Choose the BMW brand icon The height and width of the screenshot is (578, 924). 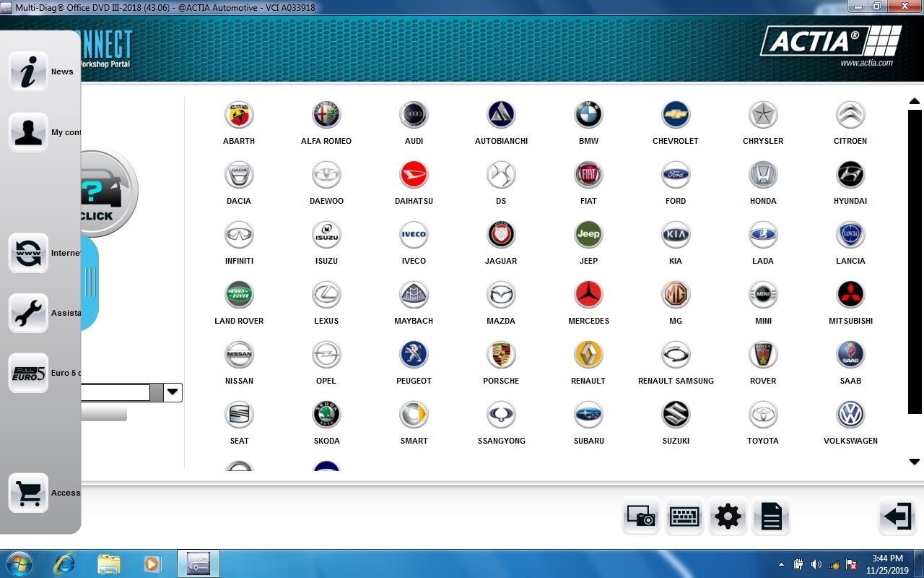click(x=588, y=115)
